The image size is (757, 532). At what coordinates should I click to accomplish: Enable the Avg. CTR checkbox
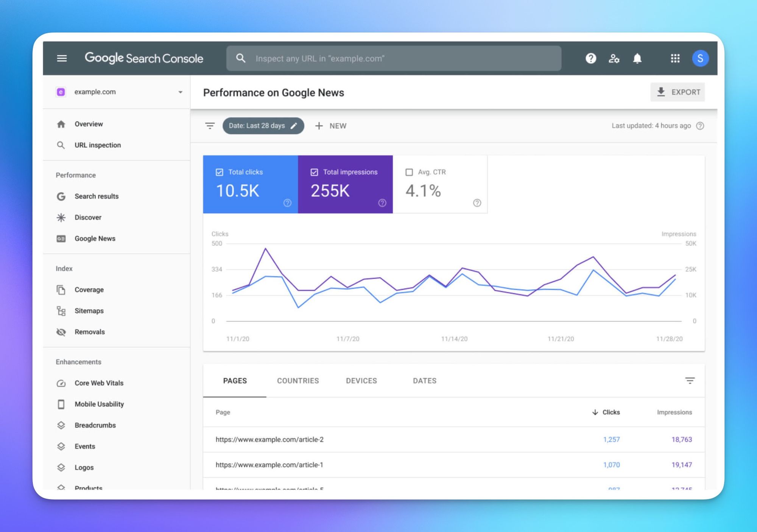tap(409, 172)
